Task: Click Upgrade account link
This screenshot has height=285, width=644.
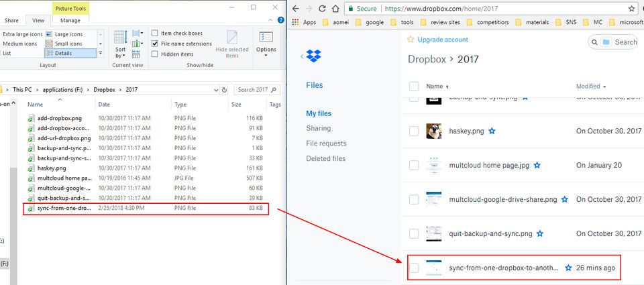Action: click(x=443, y=40)
